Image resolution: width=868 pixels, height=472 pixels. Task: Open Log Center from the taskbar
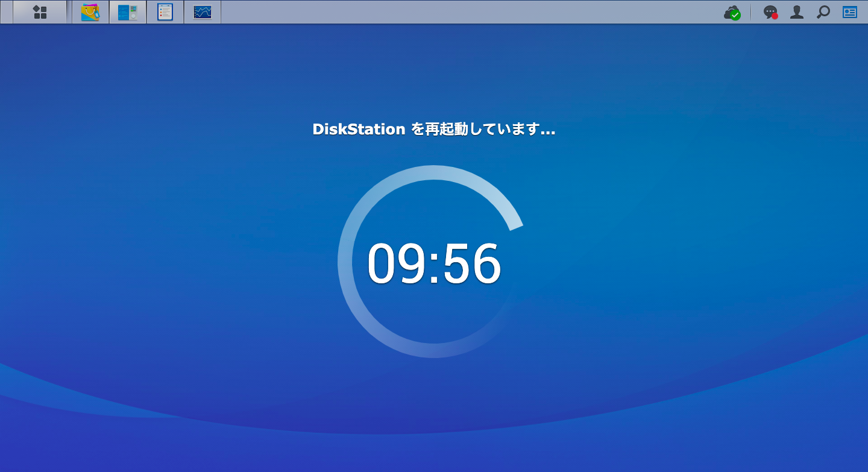click(165, 12)
